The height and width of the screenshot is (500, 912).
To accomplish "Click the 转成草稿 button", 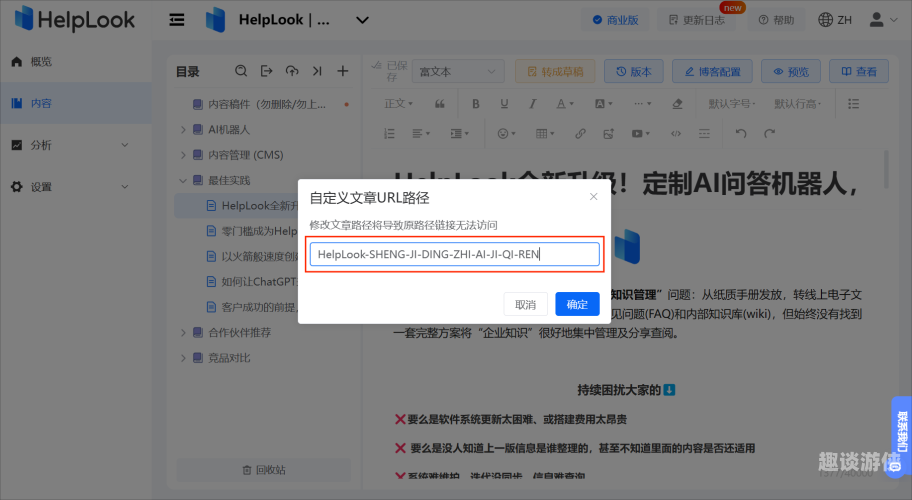I will point(555,72).
